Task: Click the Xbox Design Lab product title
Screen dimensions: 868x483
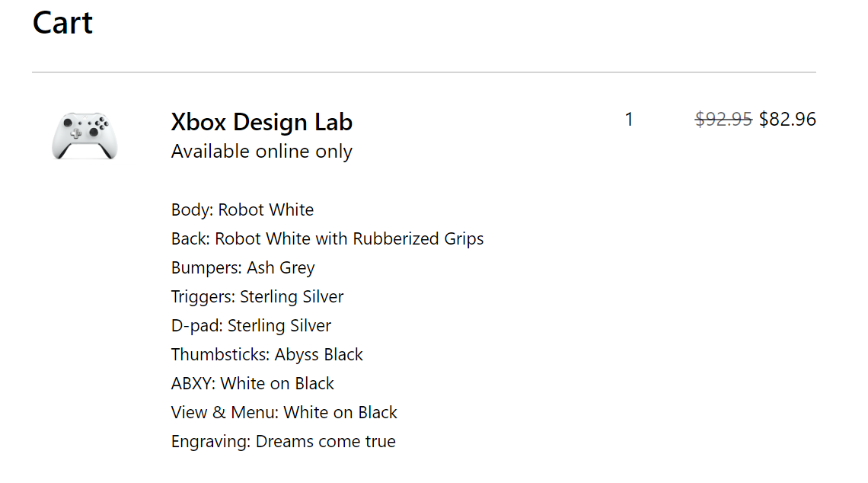Action: coord(261,122)
